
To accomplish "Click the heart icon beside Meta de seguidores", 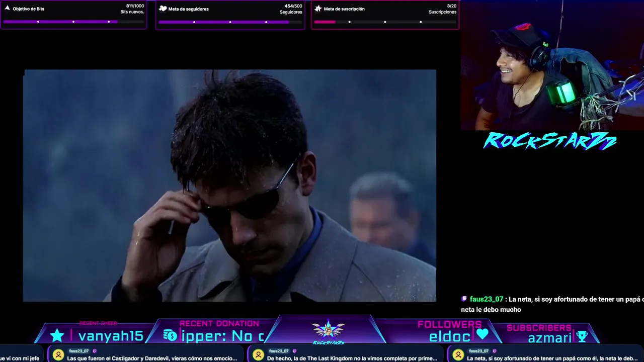I will click(x=163, y=9).
